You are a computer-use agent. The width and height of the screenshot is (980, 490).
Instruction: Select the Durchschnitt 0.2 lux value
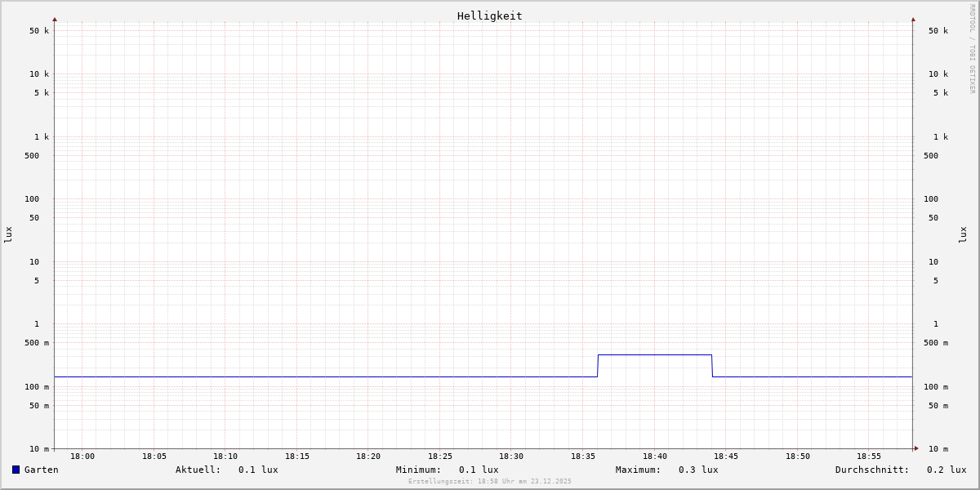coord(947,470)
